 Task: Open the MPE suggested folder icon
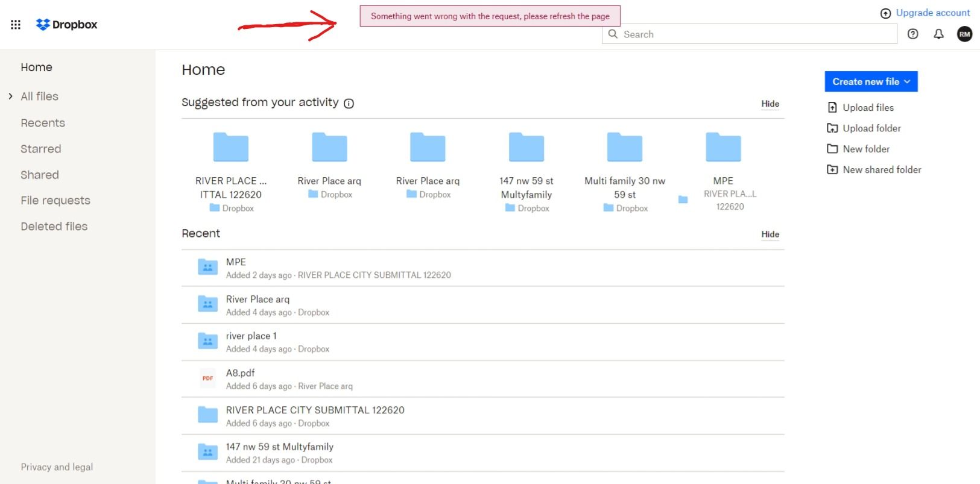pos(723,147)
